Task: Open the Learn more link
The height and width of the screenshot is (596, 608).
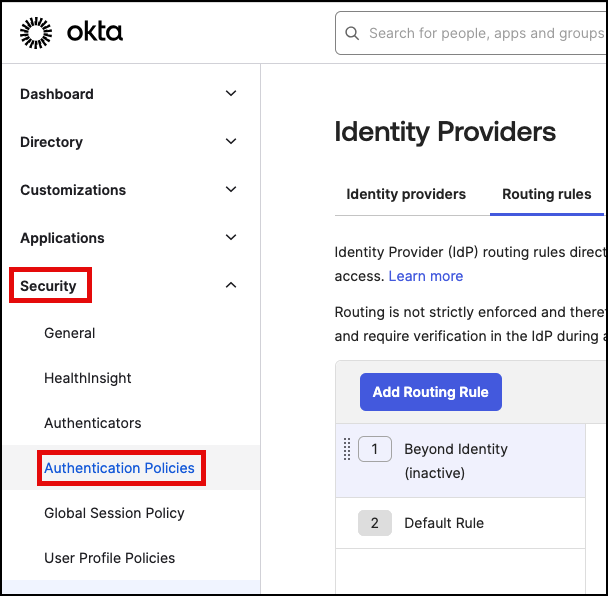Action: pyautogui.click(x=426, y=276)
